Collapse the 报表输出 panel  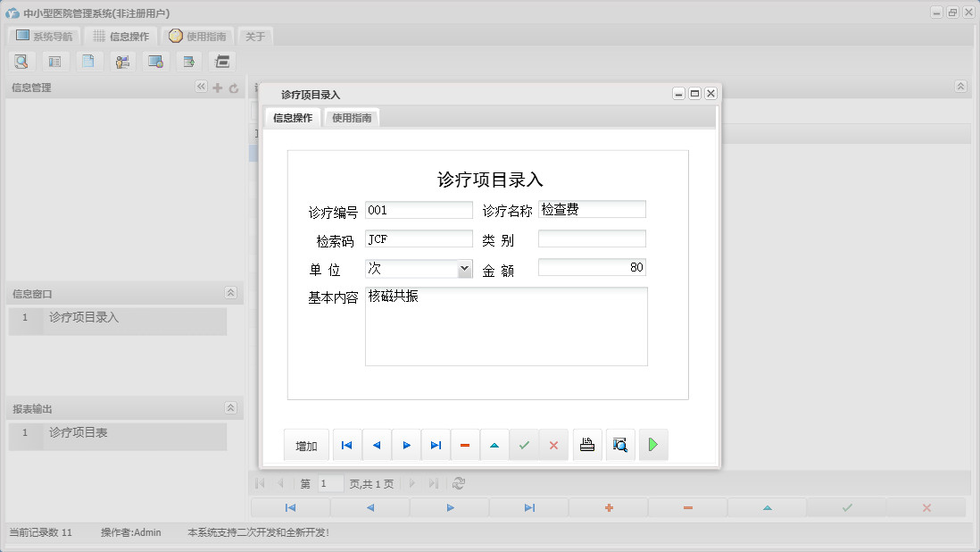pyautogui.click(x=230, y=407)
